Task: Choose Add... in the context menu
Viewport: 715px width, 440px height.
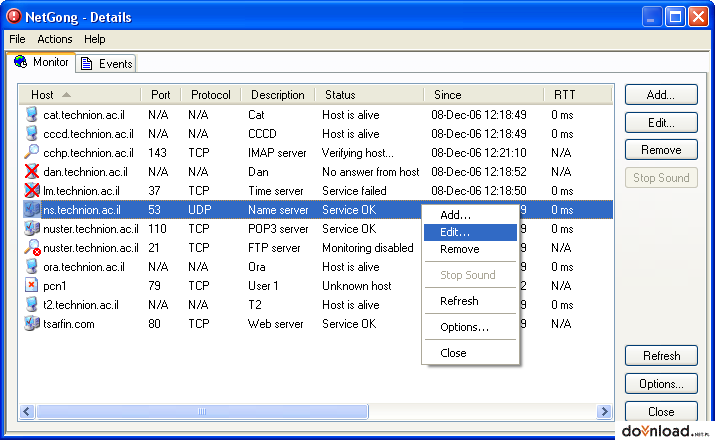Action: (x=470, y=215)
